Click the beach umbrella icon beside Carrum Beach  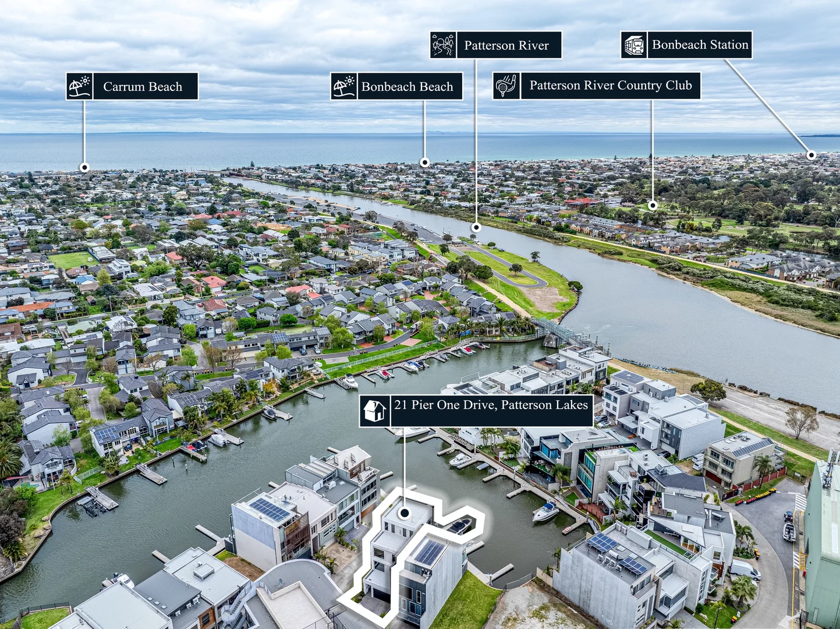pos(79,87)
